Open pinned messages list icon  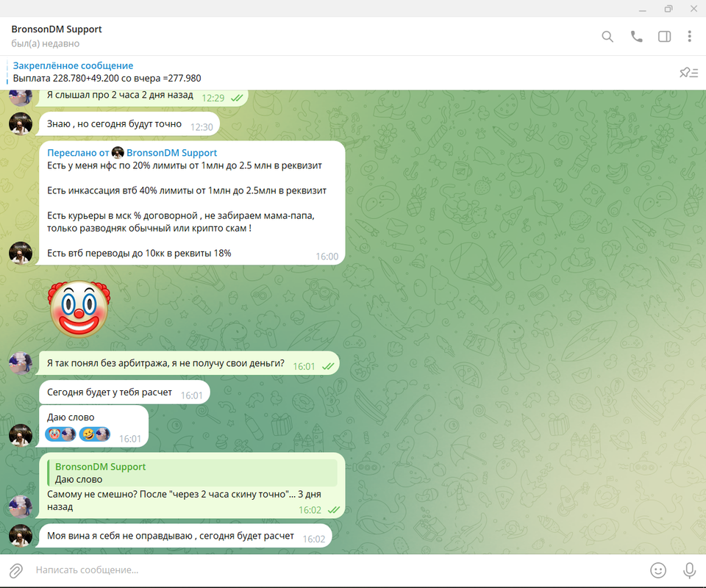pyautogui.click(x=688, y=73)
